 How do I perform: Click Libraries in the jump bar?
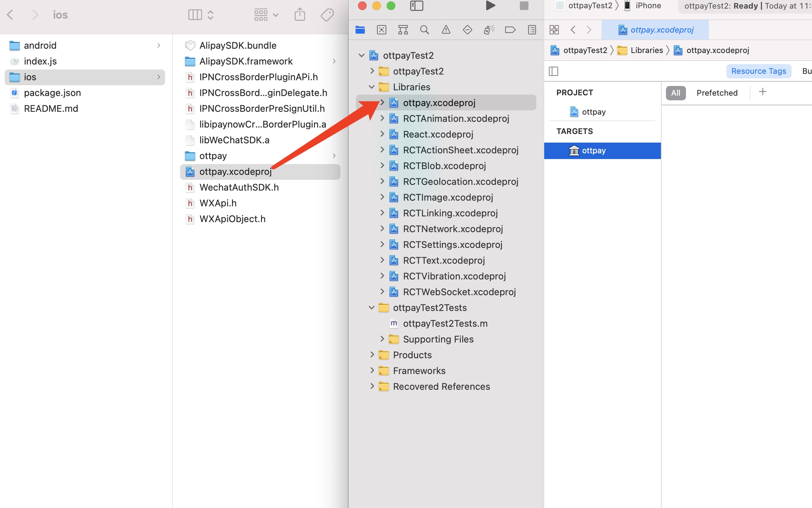tap(641, 51)
